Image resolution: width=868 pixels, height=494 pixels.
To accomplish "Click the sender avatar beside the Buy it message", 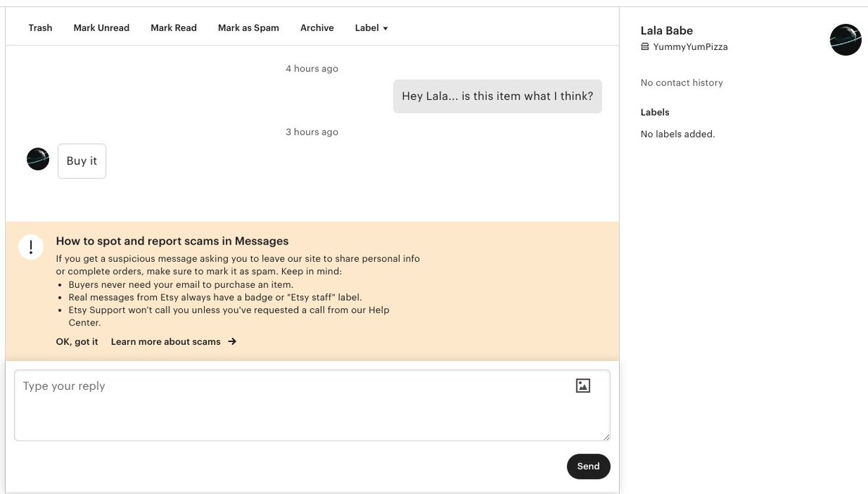I will coord(38,159).
